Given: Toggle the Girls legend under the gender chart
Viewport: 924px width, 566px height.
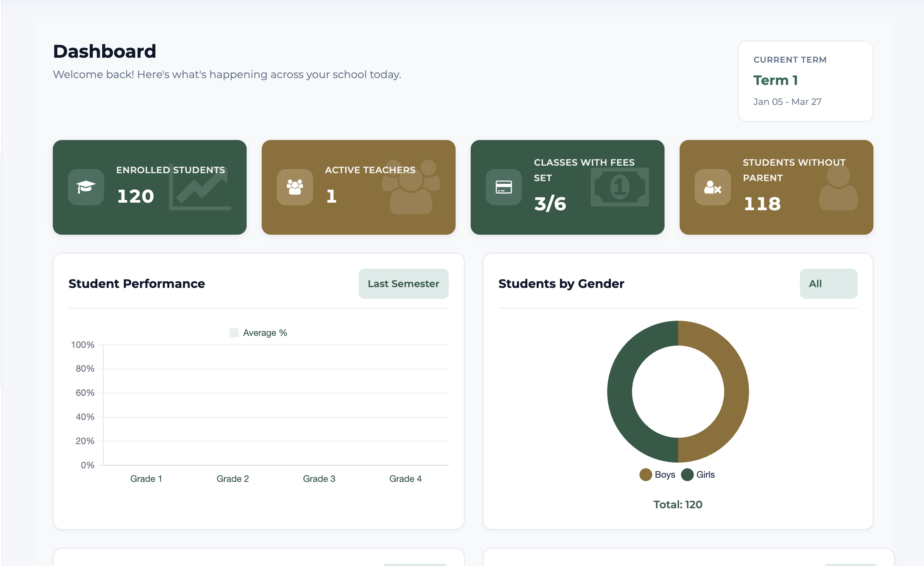Looking at the screenshot, I should pyautogui.click(x=698, y=475).
